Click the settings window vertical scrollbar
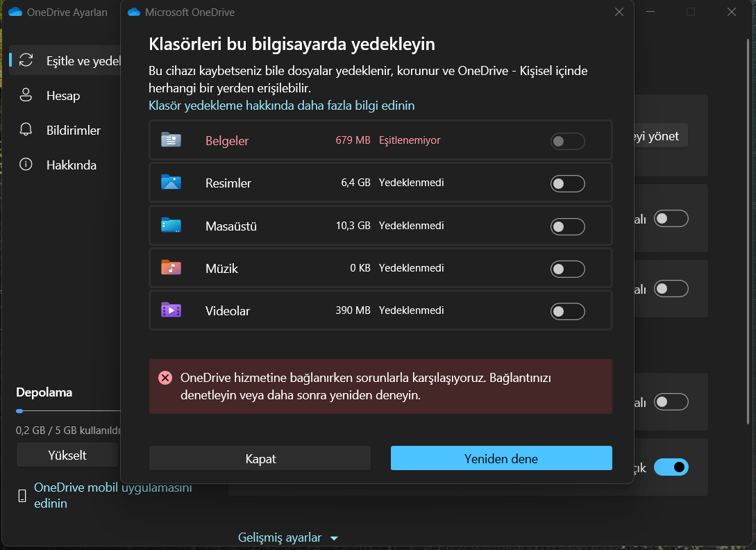This screenshot has height=550, width=756. [x=748, y=231]
